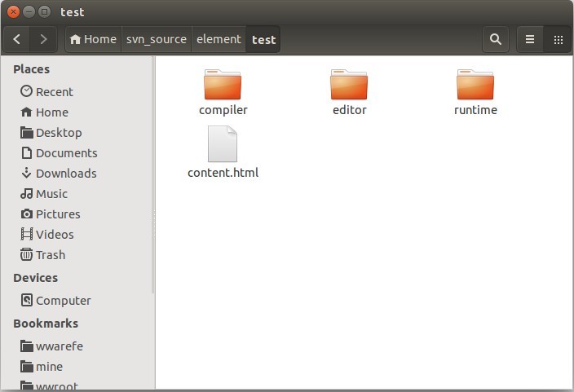574x392 pixels.
Task: Open Desktop in the sidebar
Action: [x=79, y=133]
